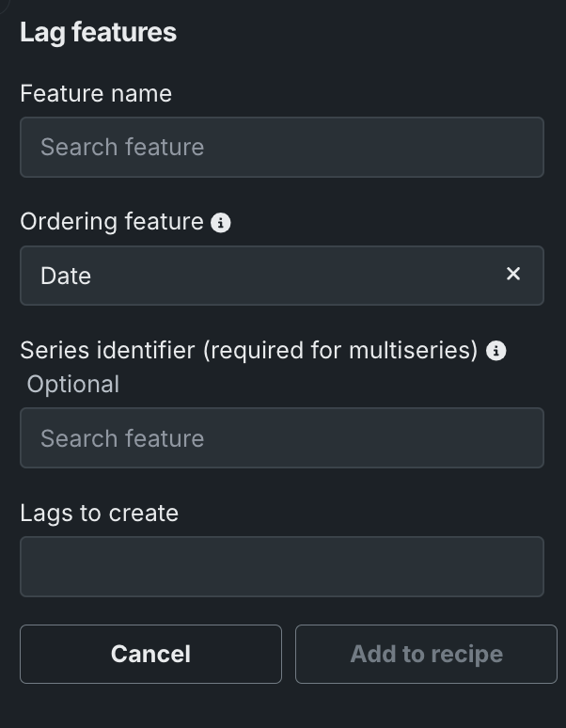Click the word Cancel to dismiss

click(150, 654)
